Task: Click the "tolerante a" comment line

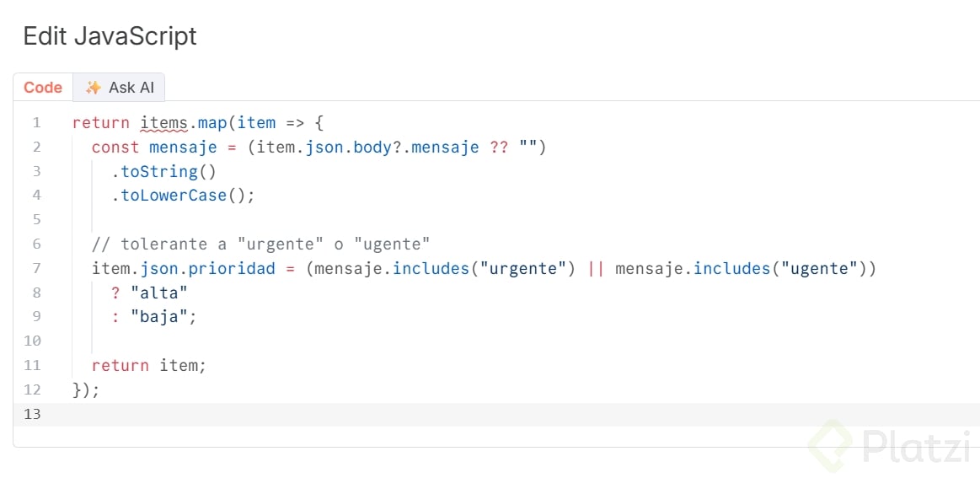Action: (x=261, y=244)
